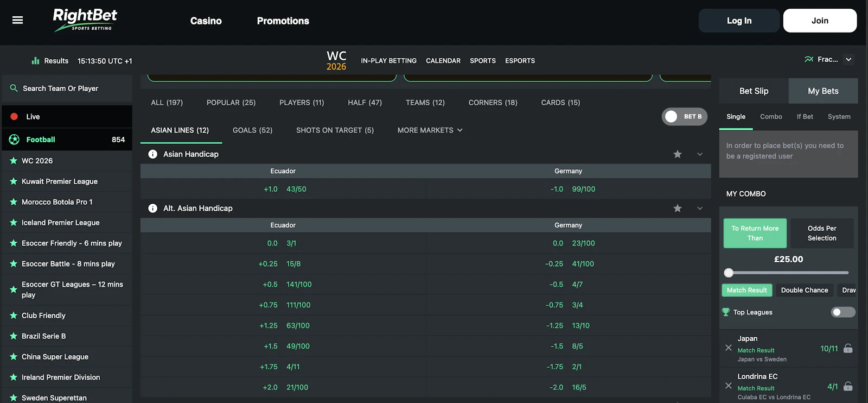Switch to the Asian Lines (12) tab
This screenshot has height=403, width=868.
180,130
